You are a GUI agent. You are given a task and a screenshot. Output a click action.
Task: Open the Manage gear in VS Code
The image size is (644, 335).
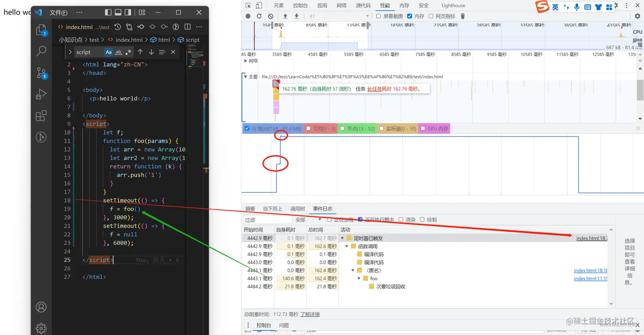(41, 328)
